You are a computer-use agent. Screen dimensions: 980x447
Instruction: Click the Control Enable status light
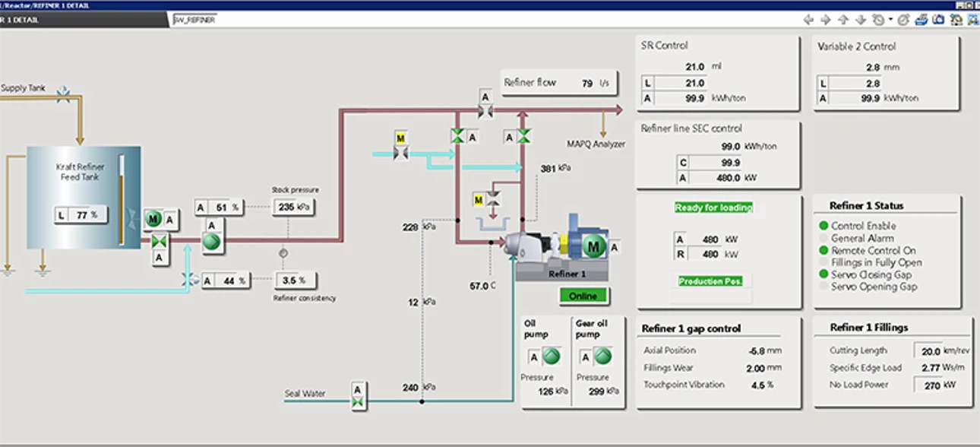(x=824, y=226)
